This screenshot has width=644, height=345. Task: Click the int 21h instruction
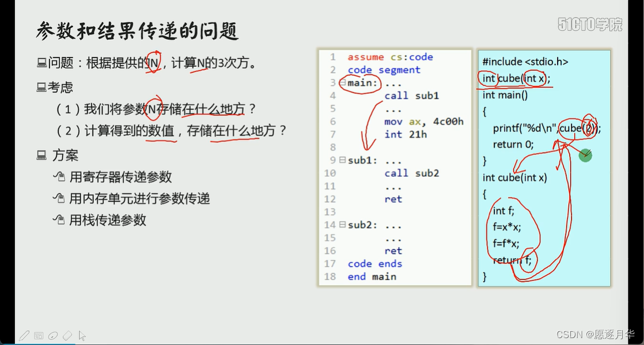point(406,134)
